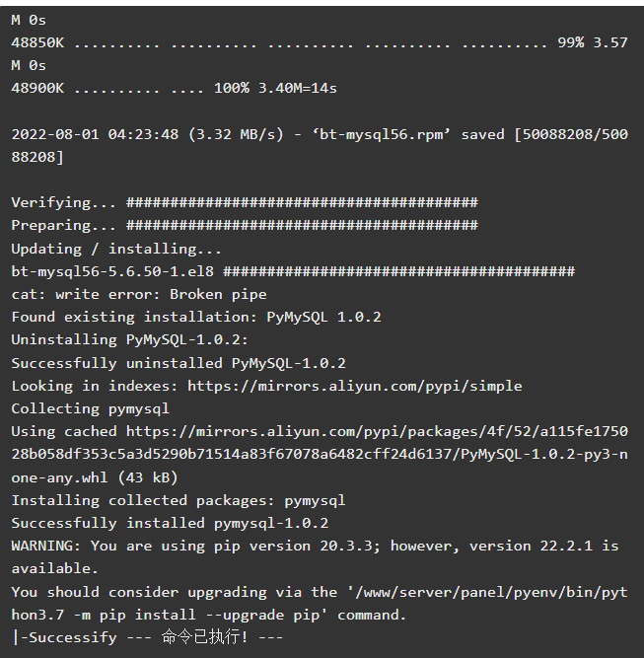Click the 'Updating / installing...' line
This screenshot has height=658, width=644.
coord(116,249)
